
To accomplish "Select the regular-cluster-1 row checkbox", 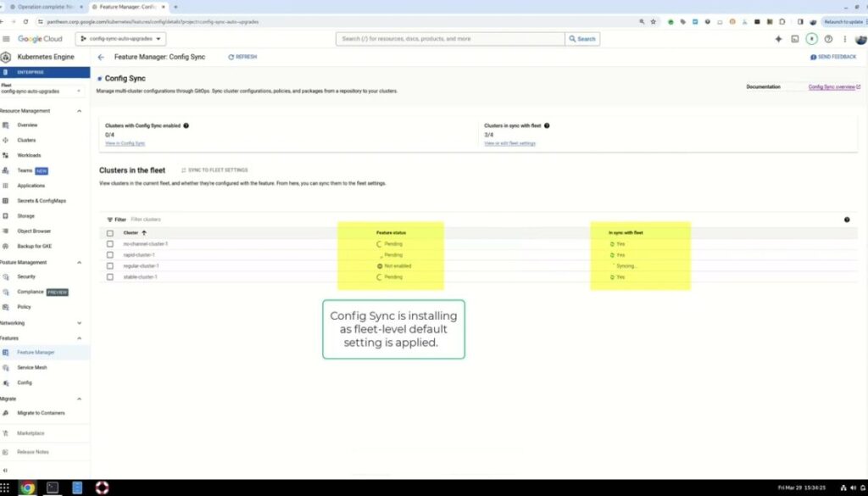I will [x=109, y=265].
